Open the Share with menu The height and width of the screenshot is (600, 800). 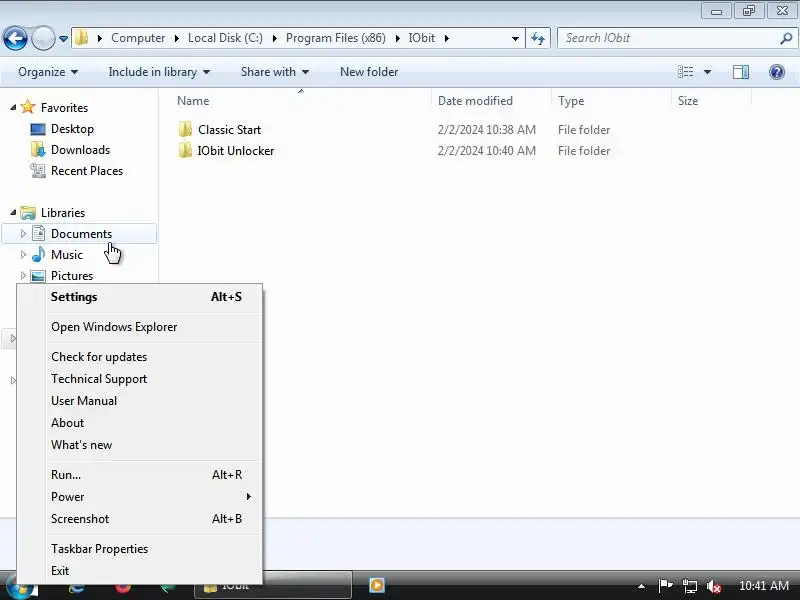[x=275, y=72]
